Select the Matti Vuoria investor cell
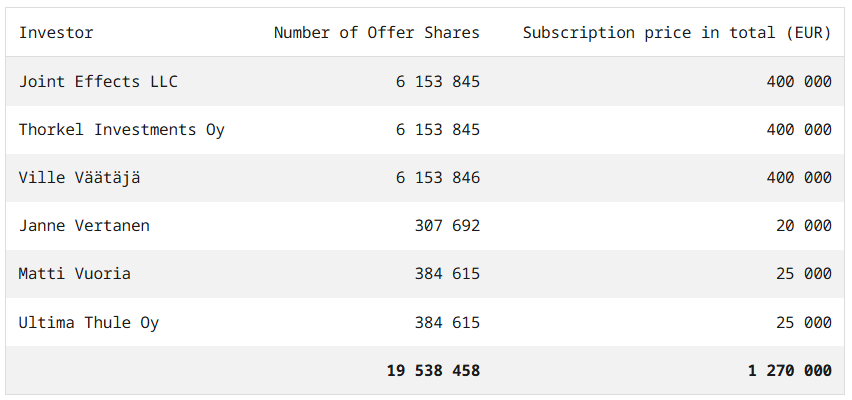 (74, 274)
